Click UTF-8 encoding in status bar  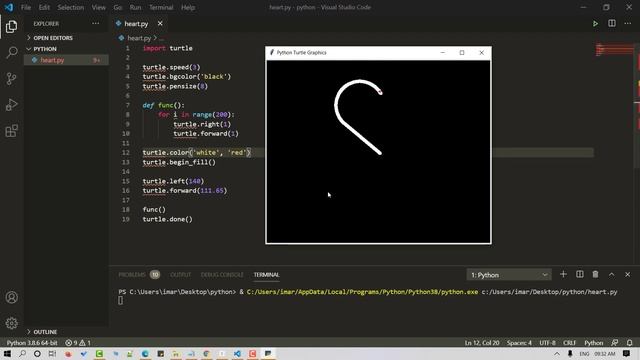(x=547, y=342)
